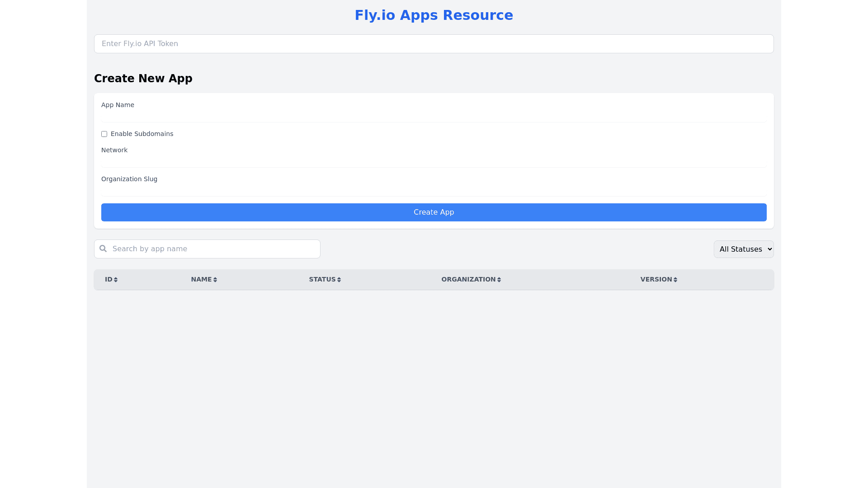Screen dimensions: 868x488
Task: Enable the Subdomains checkbox
Action: pos(104,134)
